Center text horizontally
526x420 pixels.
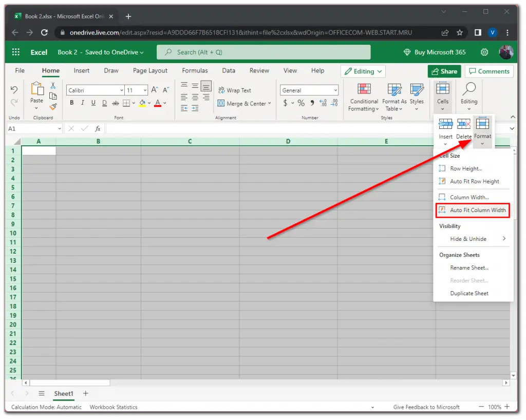pyautogui.click(x=195, y=97)
